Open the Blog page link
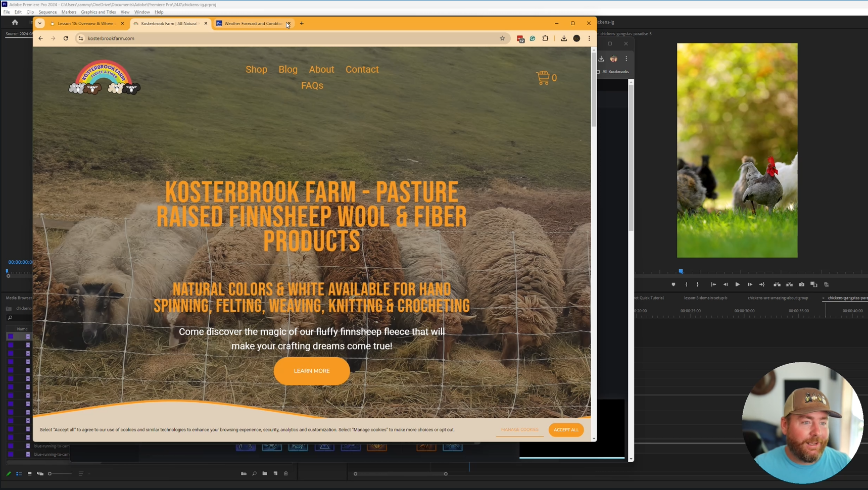868x490 pixels. point(288,70)
